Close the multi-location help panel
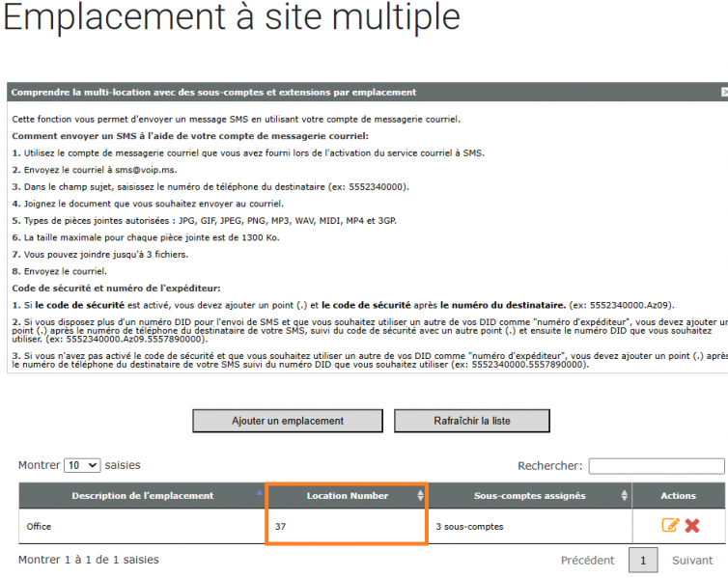The image size is (728, 578). [725, 93]
